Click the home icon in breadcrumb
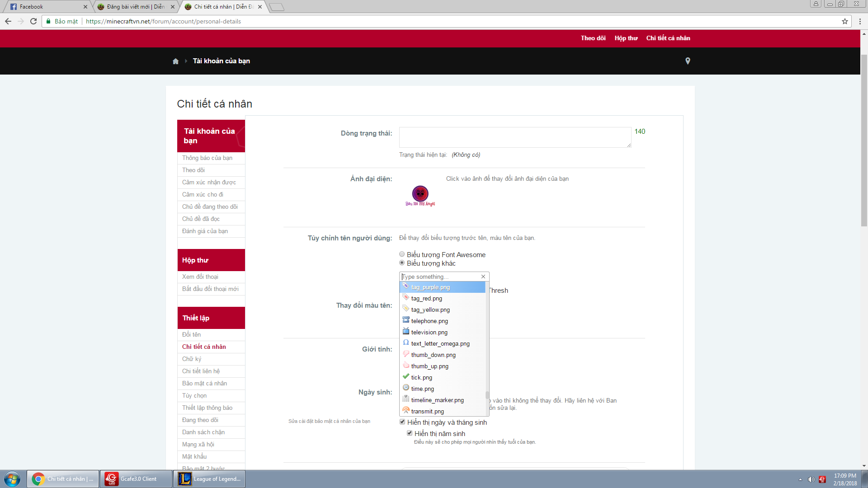The width and height of the screenshot is (868, 488). point(175,61)
